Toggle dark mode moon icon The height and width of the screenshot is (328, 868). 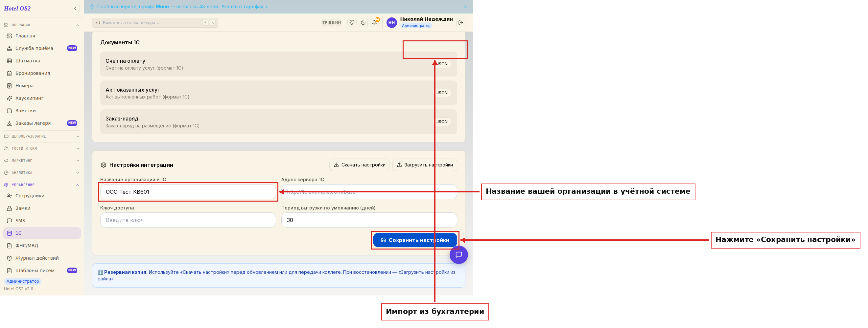coord(363,23)
